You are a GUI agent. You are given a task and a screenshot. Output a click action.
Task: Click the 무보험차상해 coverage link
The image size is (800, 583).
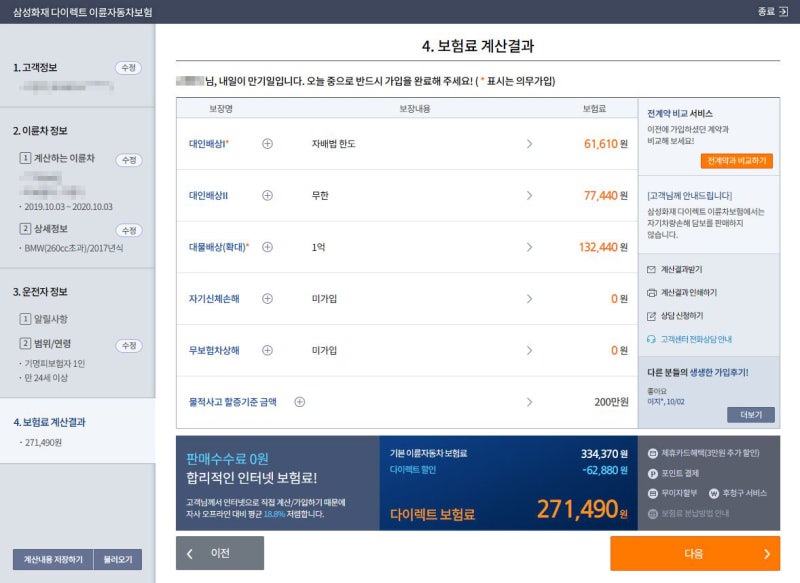[214, 350]
